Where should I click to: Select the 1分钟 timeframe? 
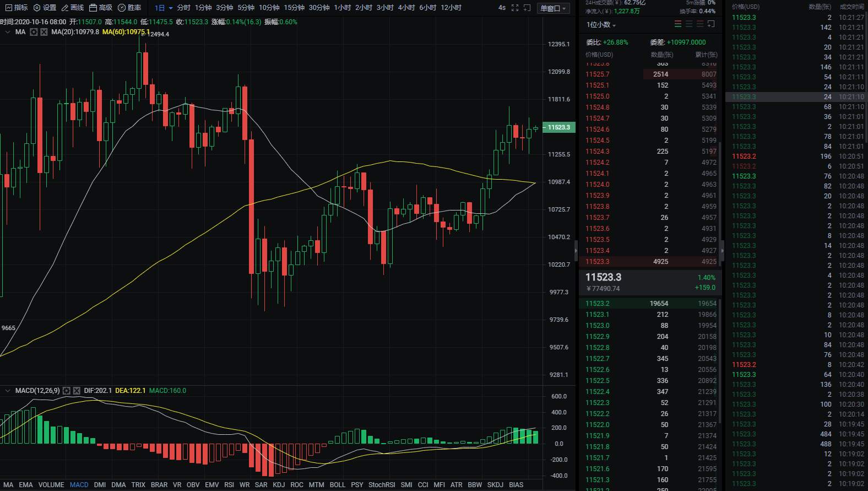[203, 8]
